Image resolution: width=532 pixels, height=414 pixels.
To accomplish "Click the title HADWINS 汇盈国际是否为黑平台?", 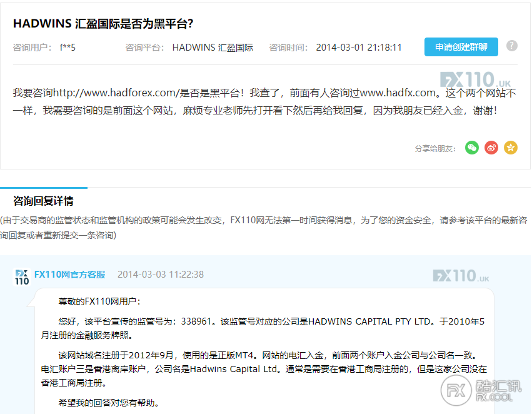I will click(103, 23).
